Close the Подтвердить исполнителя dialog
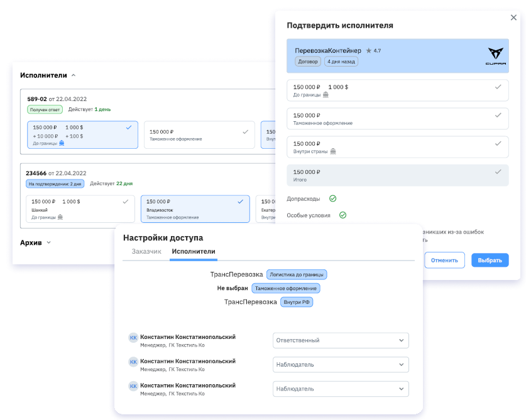Image resolution: width=526 pixels, height=420 pixels. pyautogui.click(x=514, y=18)
